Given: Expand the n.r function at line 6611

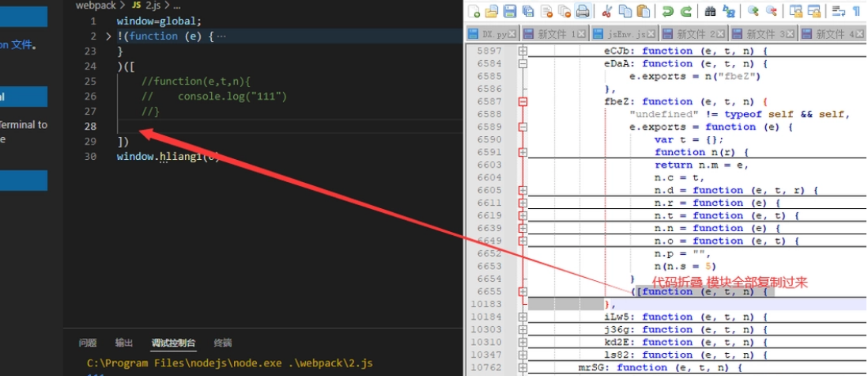Looking at the screenshot, I should [x=523, y=203].
